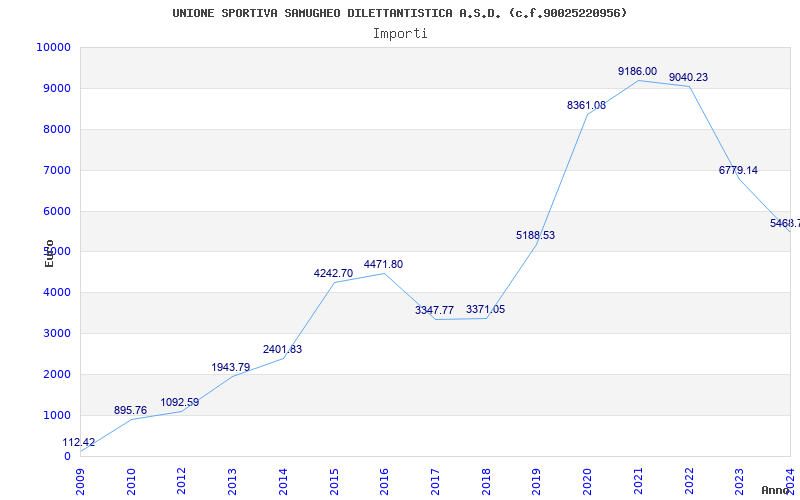
Task: Click the data label 112.42
Action: tap(79, 442)
